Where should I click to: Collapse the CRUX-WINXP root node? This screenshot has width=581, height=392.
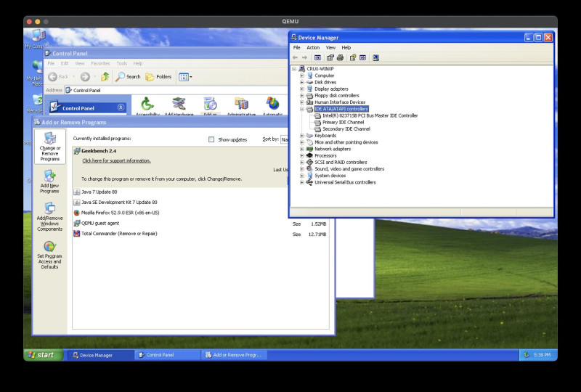click(294, 69)
